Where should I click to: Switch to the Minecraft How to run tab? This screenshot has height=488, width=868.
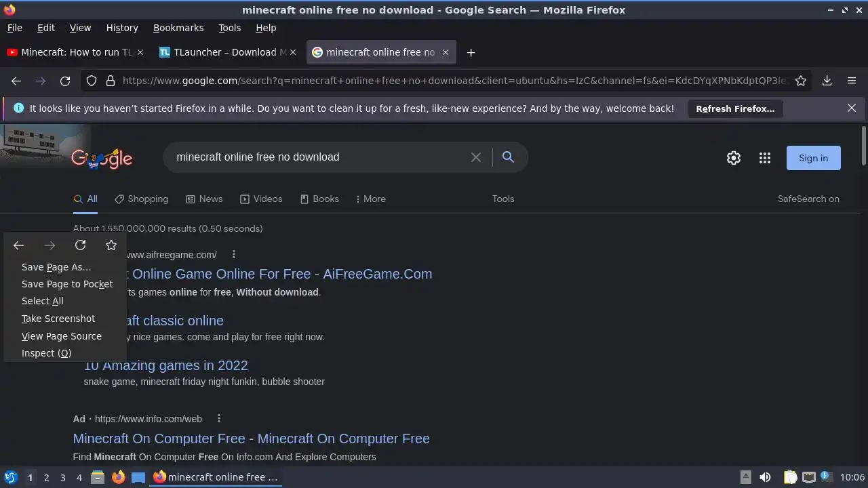point(77,52)
